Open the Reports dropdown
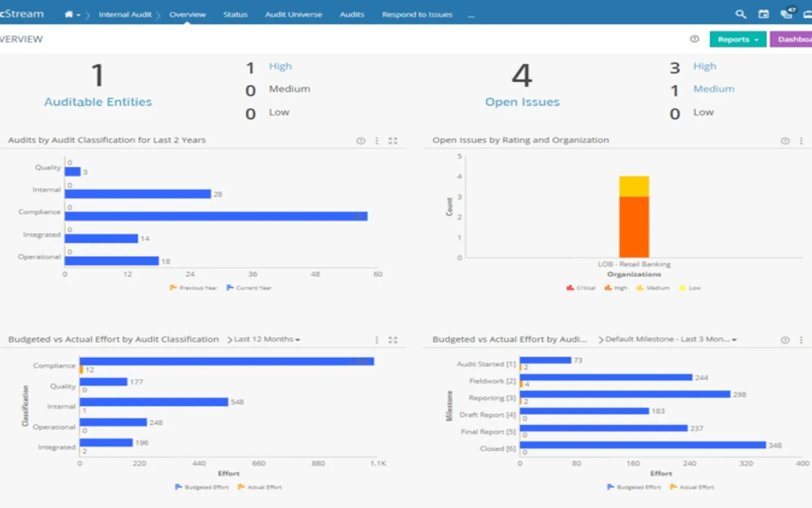The image size is (812, 508). pyautogui.click(x=738, y=39)
